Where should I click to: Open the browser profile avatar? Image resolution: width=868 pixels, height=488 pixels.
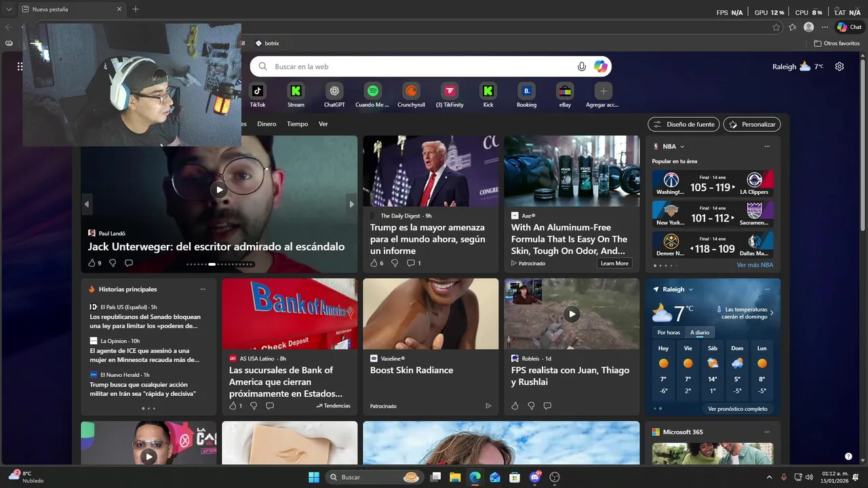(808, 27)
